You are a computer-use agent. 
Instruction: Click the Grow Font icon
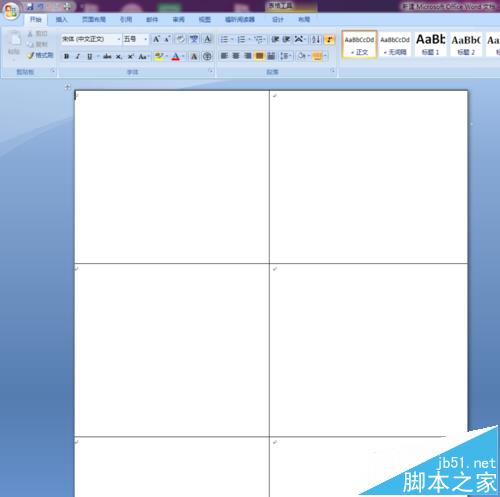pyautogui.click(x=156, y=39)
